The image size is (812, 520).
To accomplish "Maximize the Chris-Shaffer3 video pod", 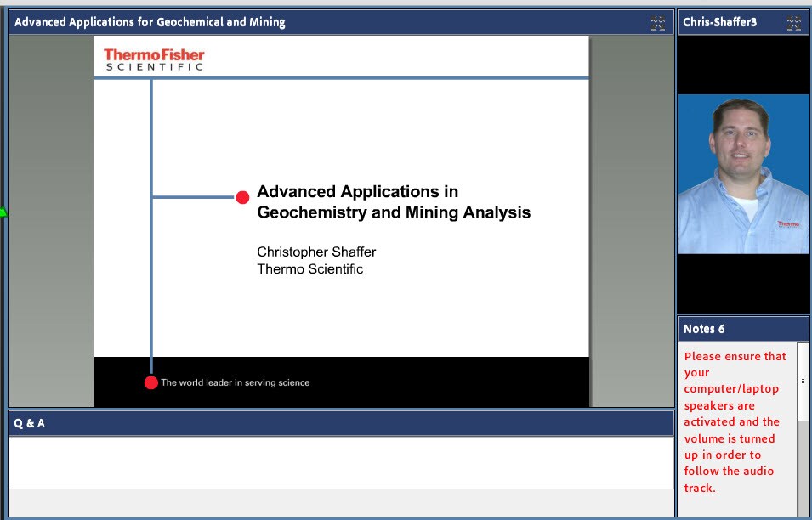I will (x=796, y=22).
